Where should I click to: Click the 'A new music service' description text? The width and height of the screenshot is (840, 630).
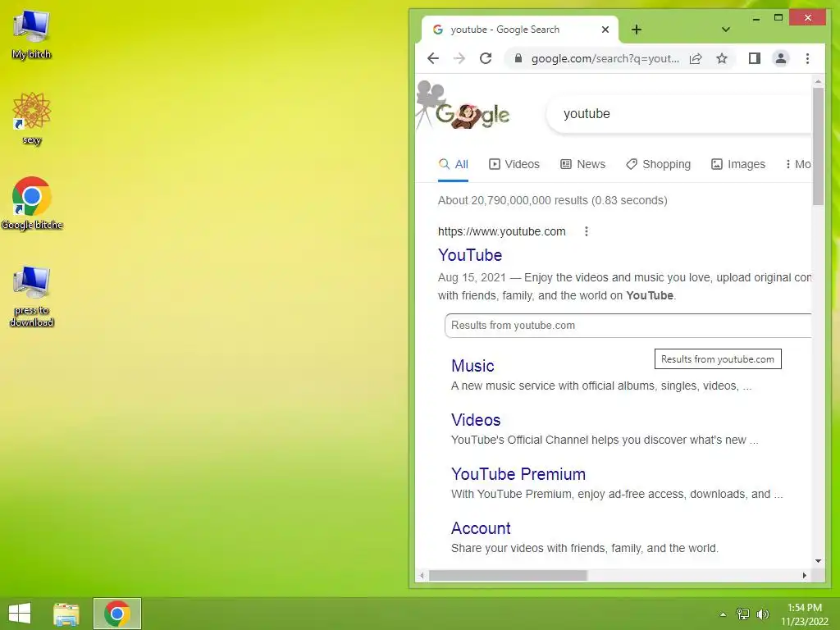click(601, 386)
